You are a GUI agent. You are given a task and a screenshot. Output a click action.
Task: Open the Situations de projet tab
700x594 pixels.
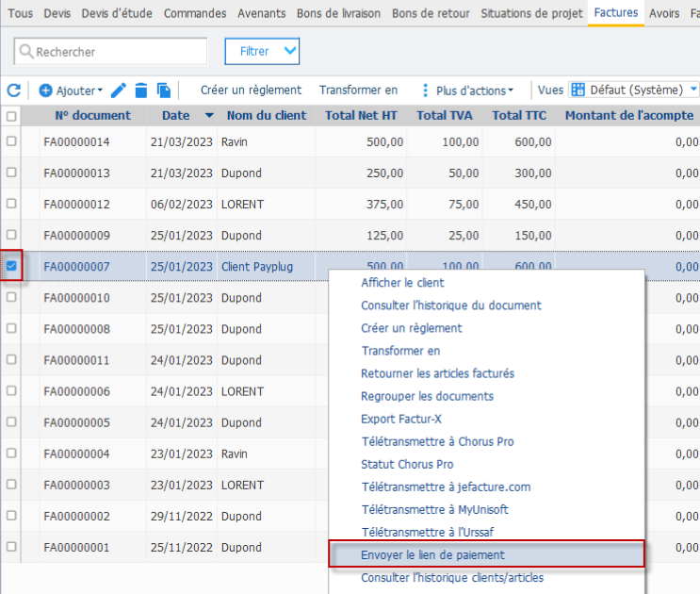click(531, 13)
